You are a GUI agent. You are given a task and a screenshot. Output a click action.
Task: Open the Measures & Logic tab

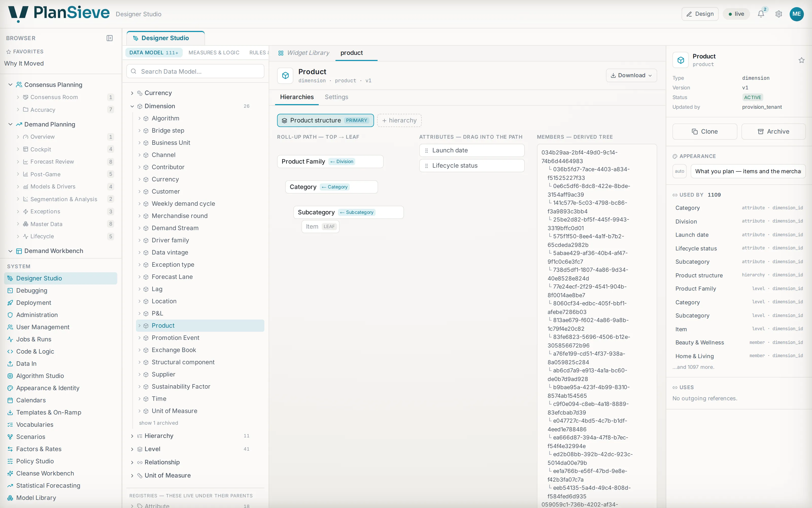pyautogui.click(x=214, y=52)
